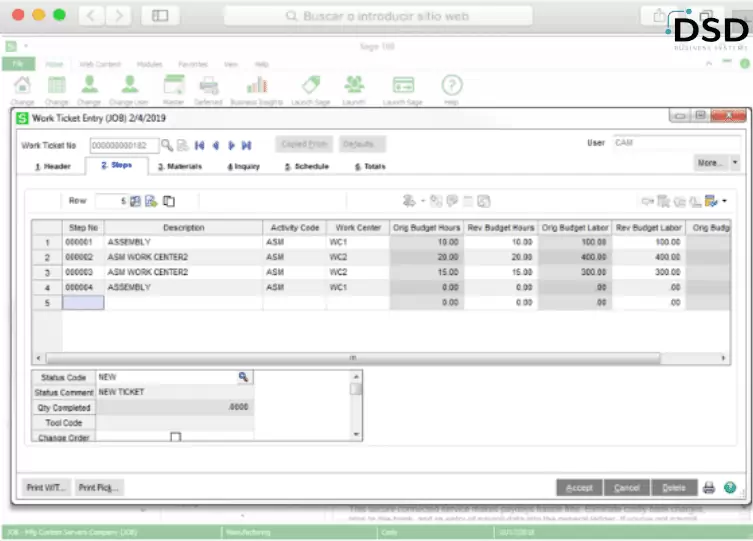Click the Deferred printer icon in ribbon
Screen dimensions: 753x541
[x=208, y=86]
